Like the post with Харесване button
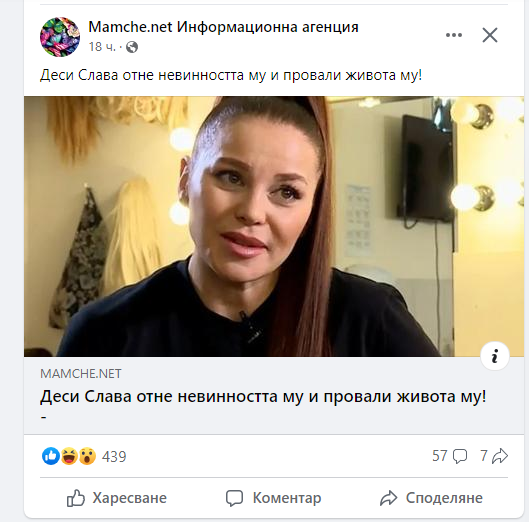The image size is (529, 522). tap(117, 498)
